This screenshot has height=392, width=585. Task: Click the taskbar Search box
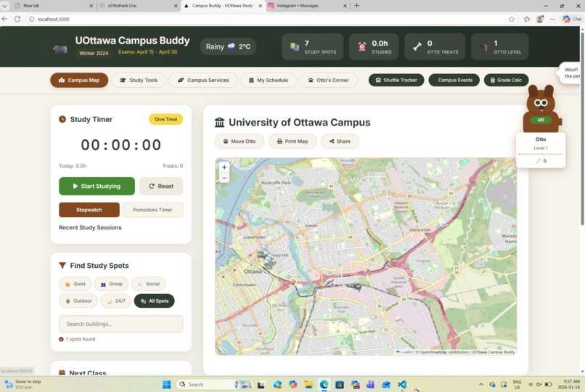(213, 385)
